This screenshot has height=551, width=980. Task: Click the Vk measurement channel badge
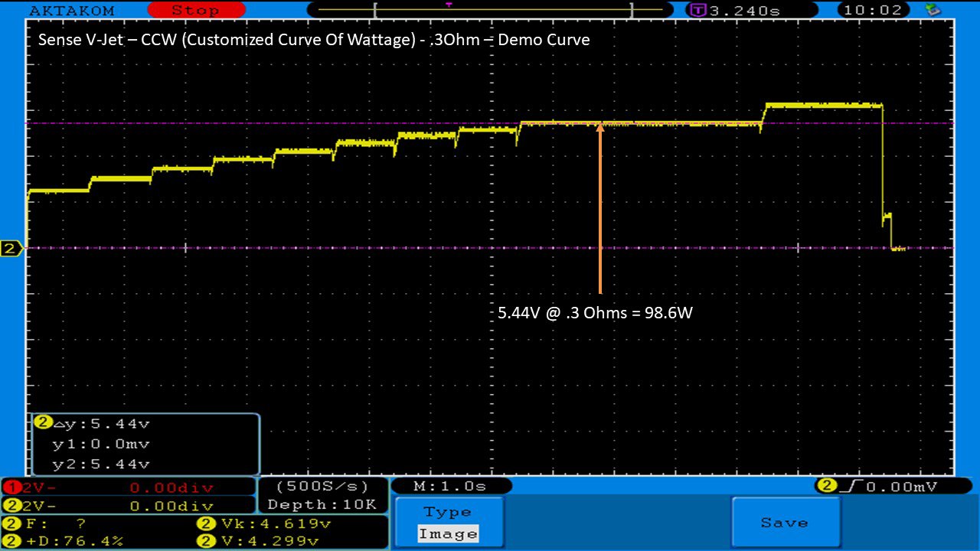point(205,524)
